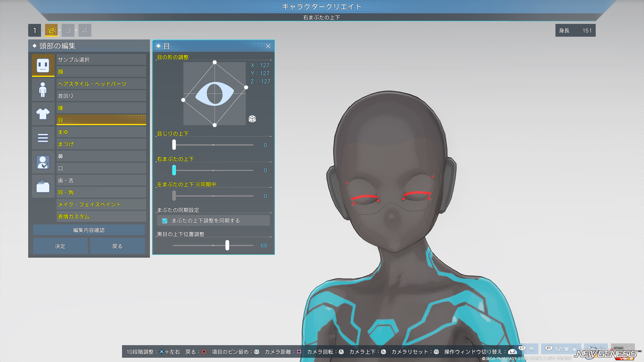Image resolution: width=644 pixels, height=362 pixels.
Task: Click the dice randomize icon
Action: click(252, 119)
